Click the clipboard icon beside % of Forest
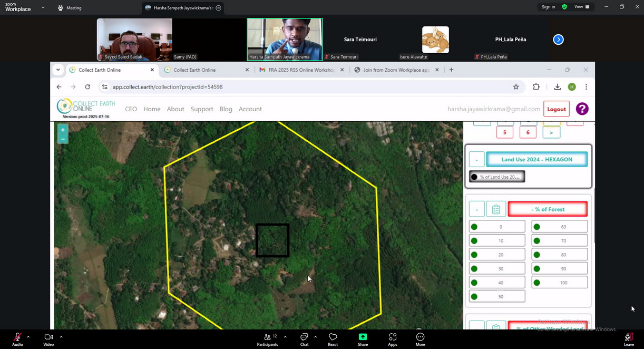The height and width of the screenshot is (349, 644). point(495,209)
